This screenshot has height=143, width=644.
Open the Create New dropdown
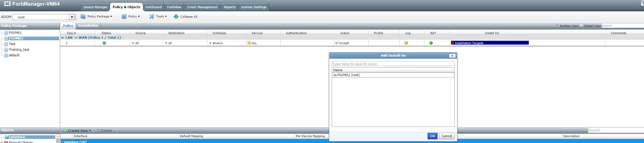[x=78, y=131]
